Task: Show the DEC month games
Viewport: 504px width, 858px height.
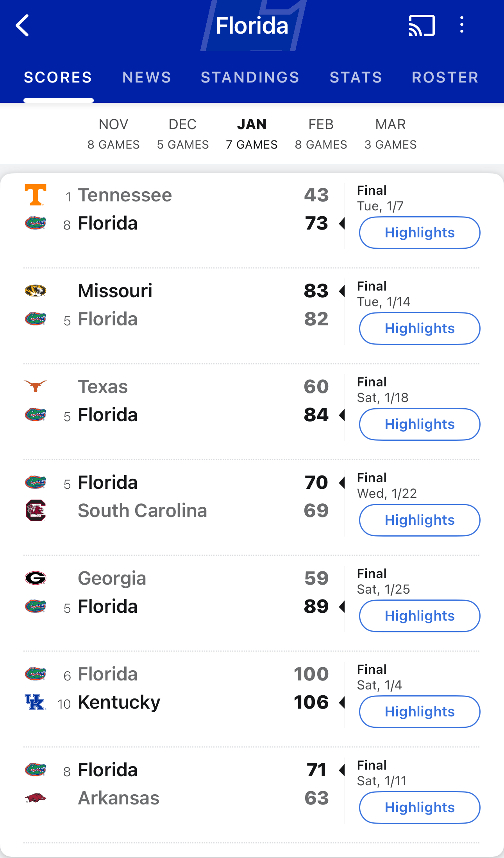Action: (x=183, y=134)
